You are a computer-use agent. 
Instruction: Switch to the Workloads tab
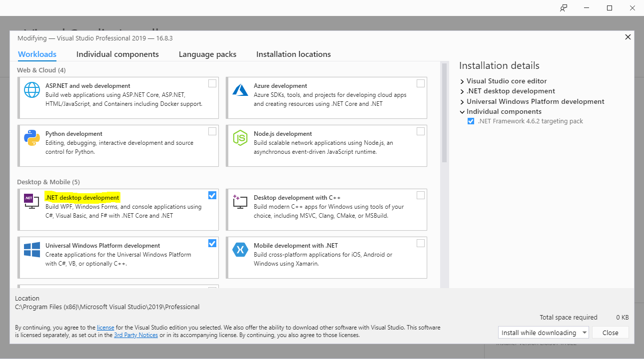pyautogui.click(x=37, y=54)
